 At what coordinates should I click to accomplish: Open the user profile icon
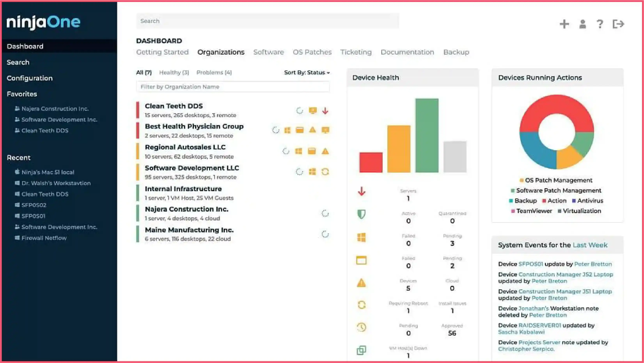pyautogui.click(x=583, y=24)
